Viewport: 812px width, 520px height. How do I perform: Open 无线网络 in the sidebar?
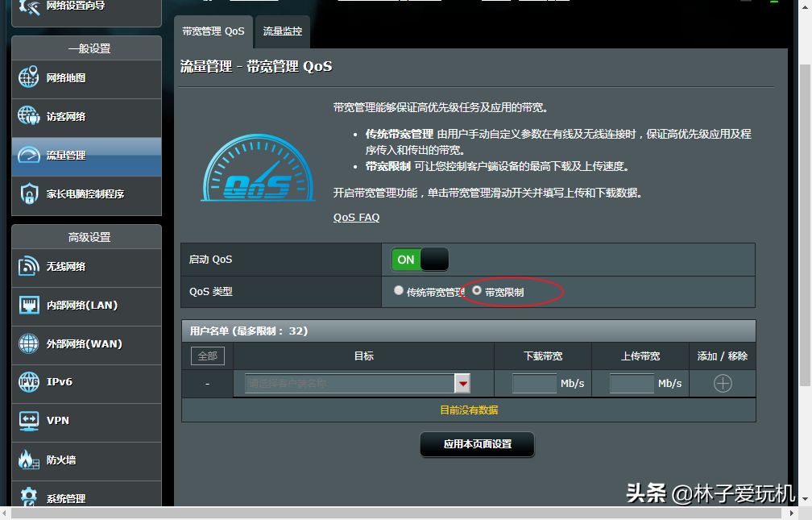tap(86, 267)
